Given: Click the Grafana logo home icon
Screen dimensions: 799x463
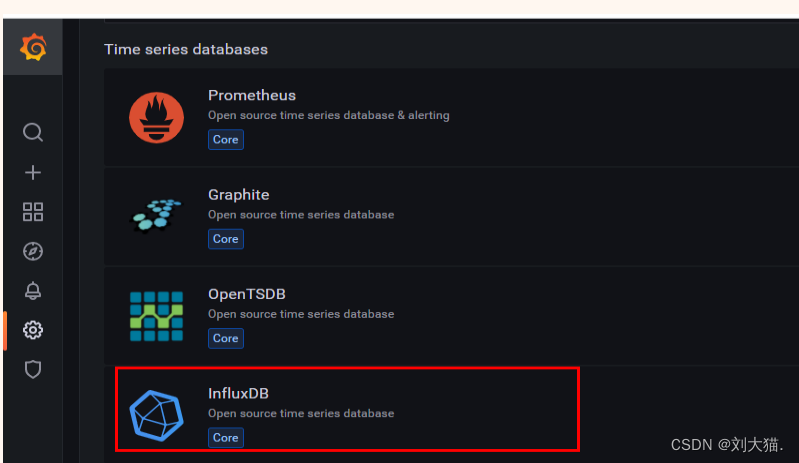Looking at the screenshot, I should tap(33, 47).
